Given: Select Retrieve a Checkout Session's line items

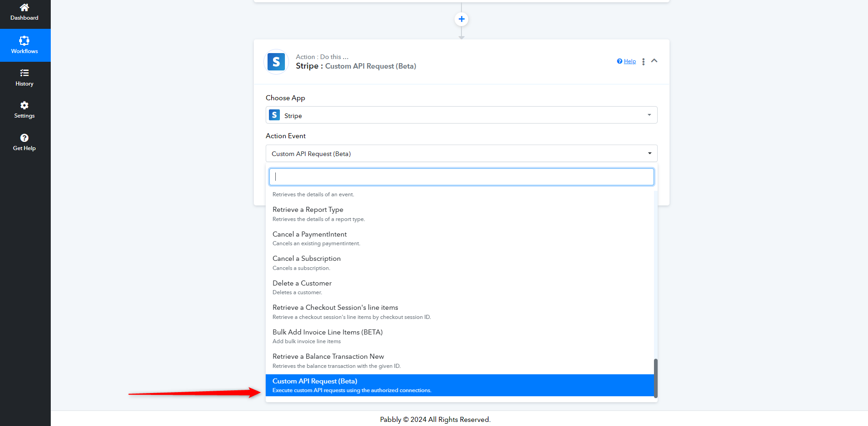Looking at the screenshot, I should coord(460,312).
